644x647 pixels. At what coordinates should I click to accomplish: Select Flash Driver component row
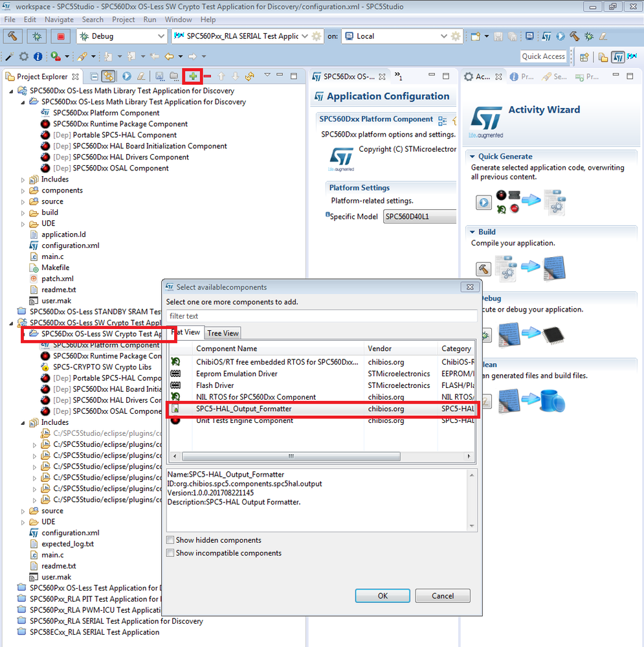(322, 385)
